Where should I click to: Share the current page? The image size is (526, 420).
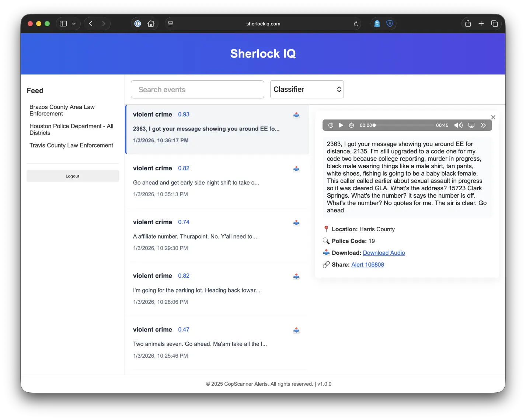click(468, 24)
